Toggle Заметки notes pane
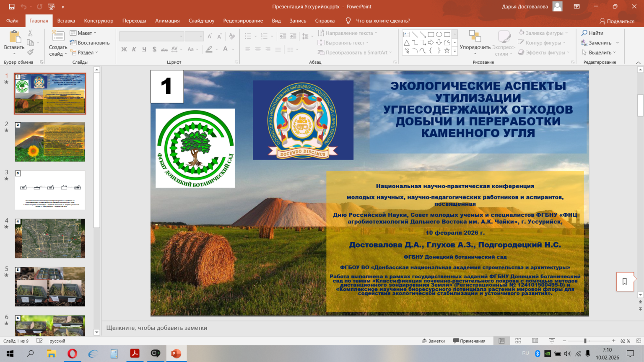The width and height of the screenshot is (644, 362). [433, 341]
